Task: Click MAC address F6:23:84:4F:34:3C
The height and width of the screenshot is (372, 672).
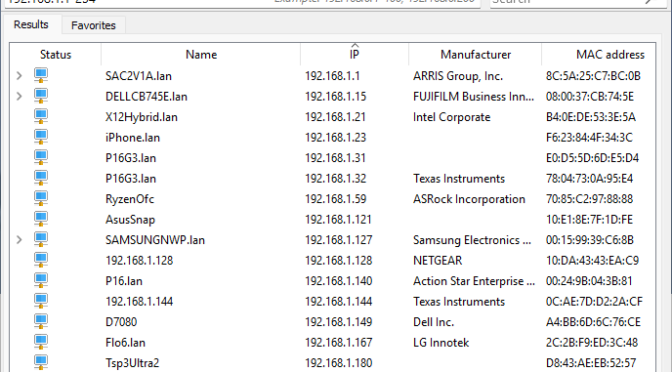Action: click(x=589, y=138)
